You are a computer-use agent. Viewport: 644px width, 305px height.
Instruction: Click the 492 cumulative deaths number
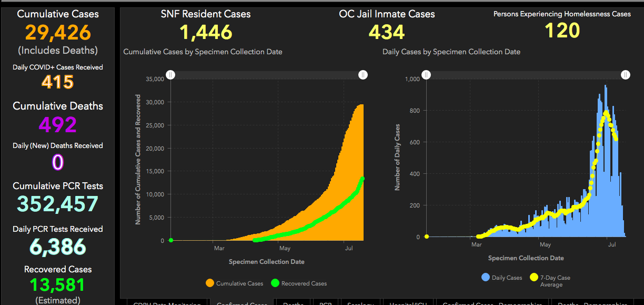[57, 125]
